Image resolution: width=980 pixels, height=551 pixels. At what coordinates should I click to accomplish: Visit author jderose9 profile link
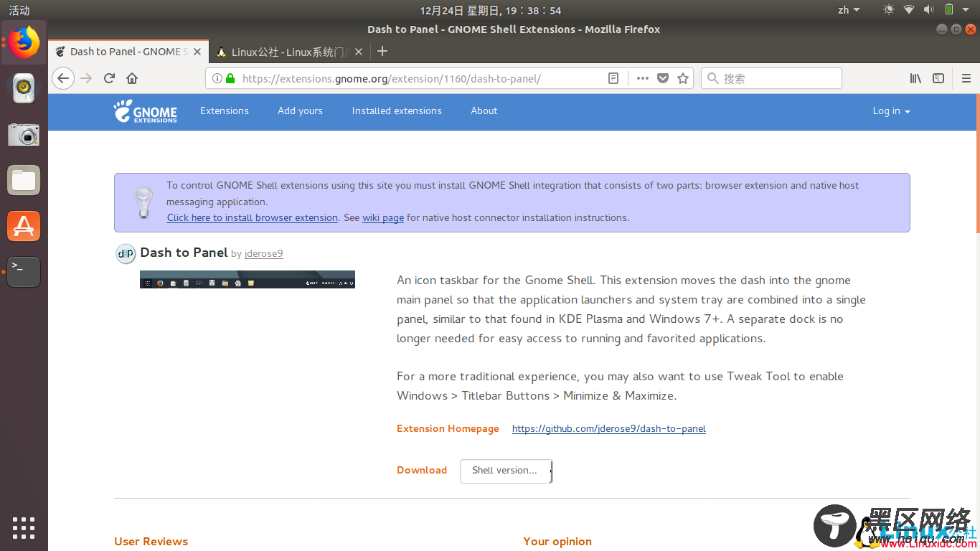pos(263,254)
